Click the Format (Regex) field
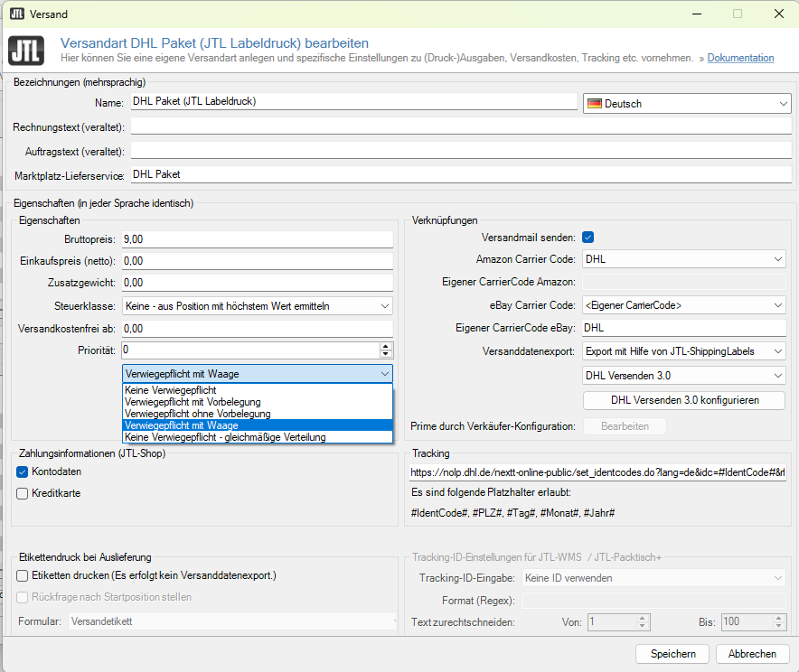Image resolution: width=799 pixels, height=672 pixels. (x=653, y=601)
